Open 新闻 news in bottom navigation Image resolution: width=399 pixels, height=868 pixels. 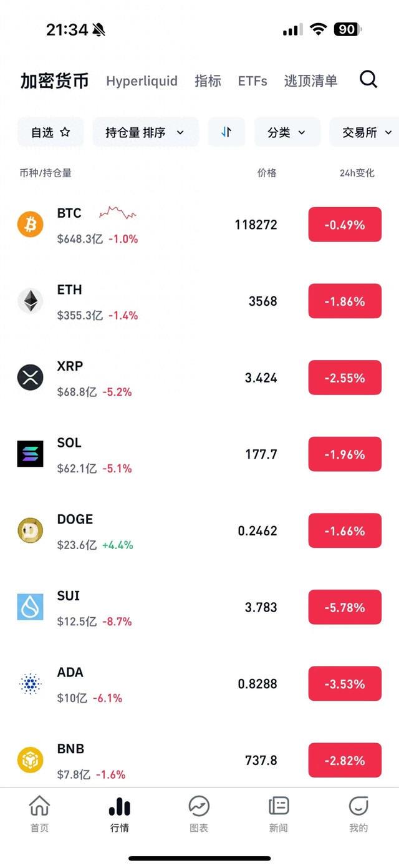(x=279, y=814)
